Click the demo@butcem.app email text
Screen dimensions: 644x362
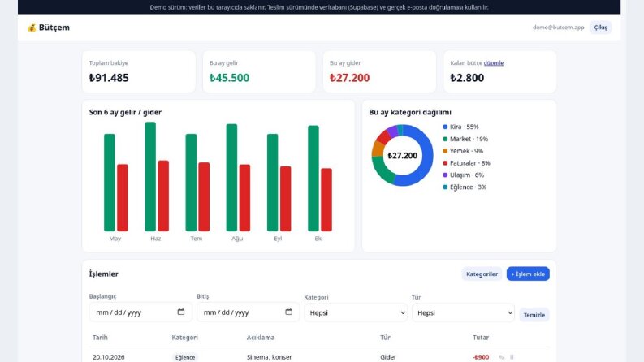558,28
